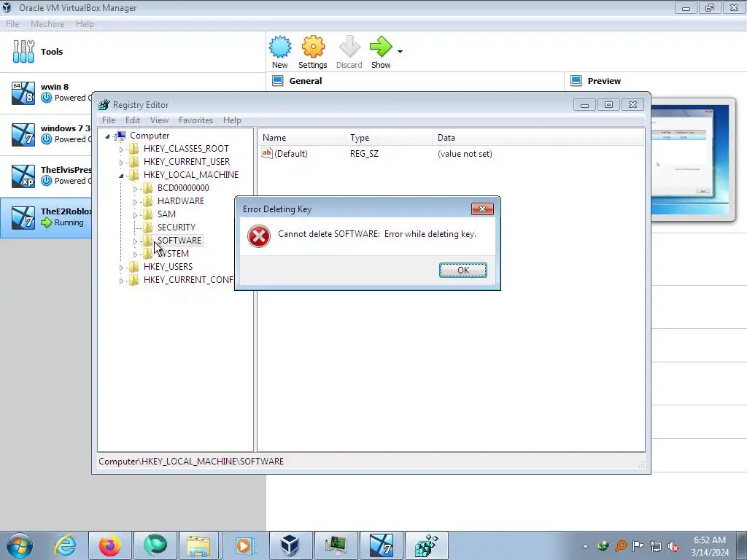Open VirtualBox machine Settings gear icon
The width and height of the screenshot is (747, 560).
click(313, 47)
